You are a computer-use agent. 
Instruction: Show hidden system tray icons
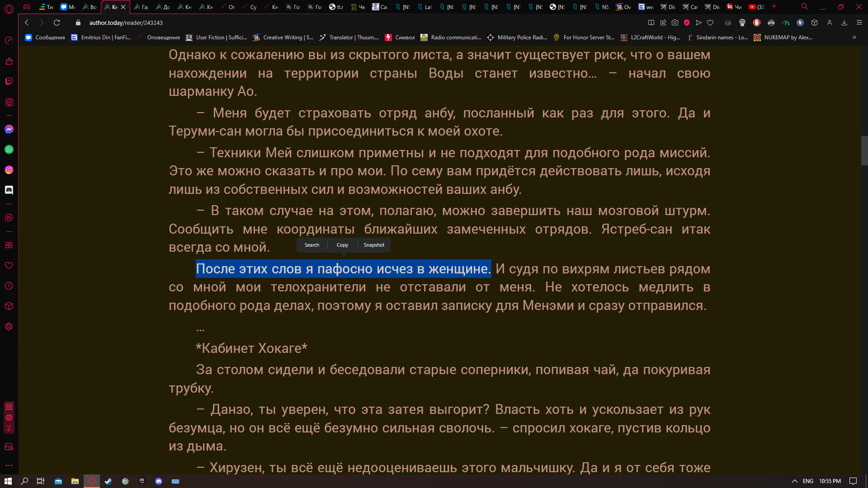[x=794, y=481]
